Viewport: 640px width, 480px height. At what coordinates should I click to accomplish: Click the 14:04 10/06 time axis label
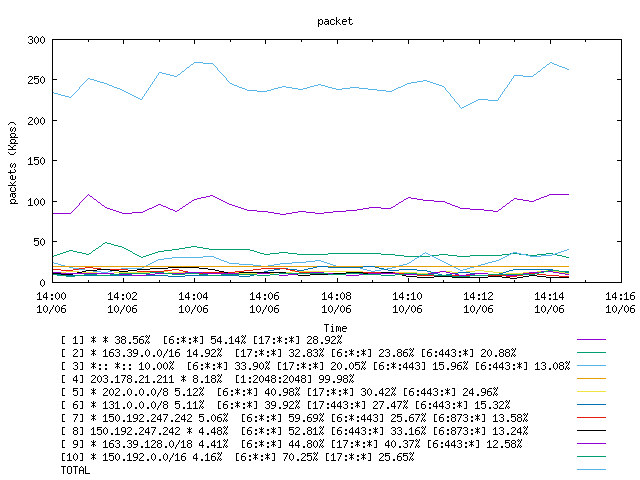point(193,302)
